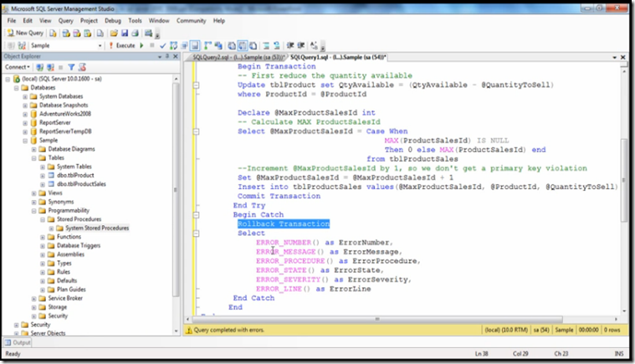Image resolution: width=635 pixels, height=364 pixels.
Task: Select the dbo.tblProductSales table
Action: pos(81,184)
